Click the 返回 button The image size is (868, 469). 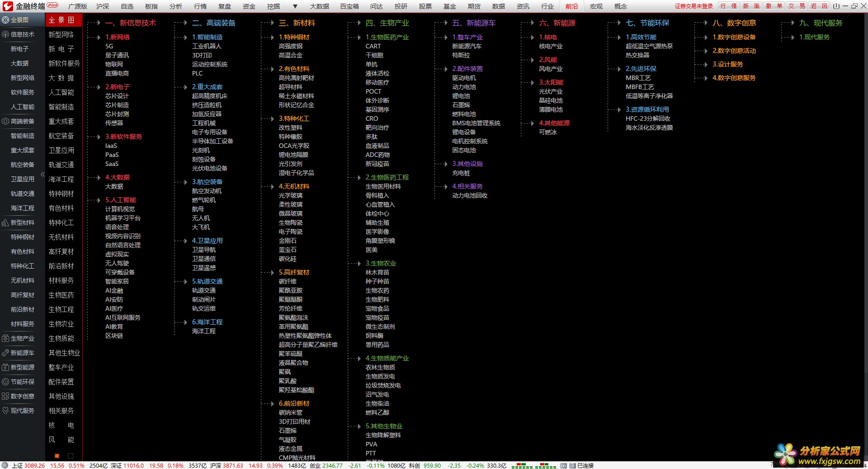click(819, 6)
